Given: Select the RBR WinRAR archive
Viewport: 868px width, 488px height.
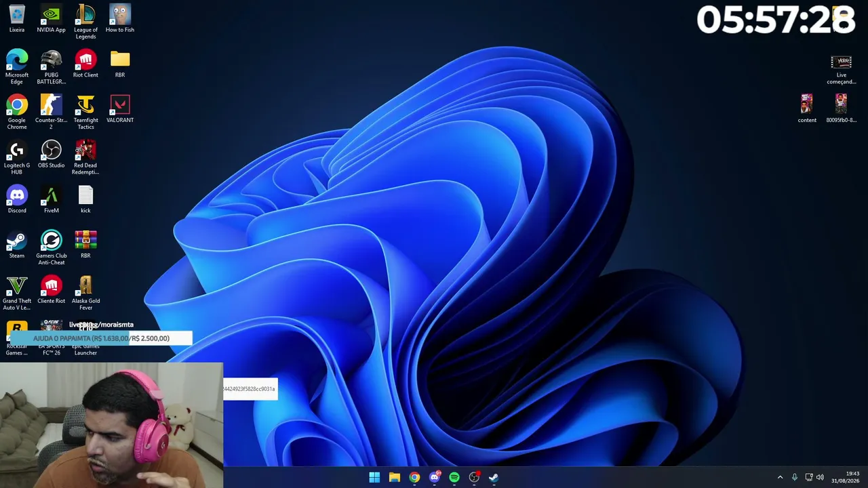Looking at the screenshot, I should 85,244.
